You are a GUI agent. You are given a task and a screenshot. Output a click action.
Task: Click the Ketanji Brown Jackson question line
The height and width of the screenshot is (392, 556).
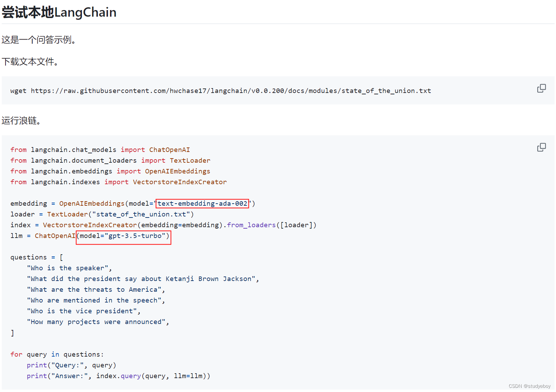[143, 279]
